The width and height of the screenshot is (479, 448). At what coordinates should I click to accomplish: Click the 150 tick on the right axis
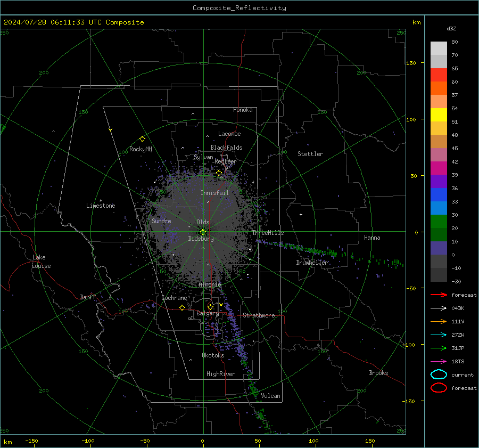tap(411, 63)
